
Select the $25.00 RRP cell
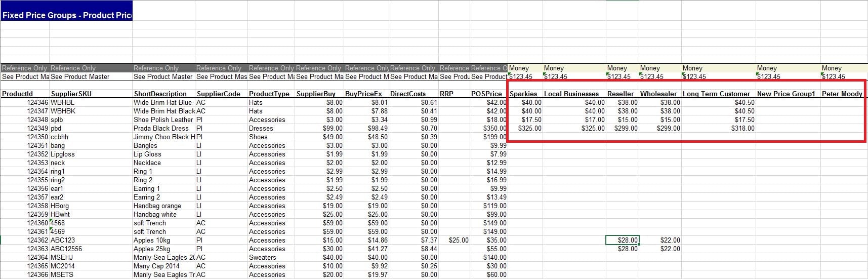(x=454, y=240)
